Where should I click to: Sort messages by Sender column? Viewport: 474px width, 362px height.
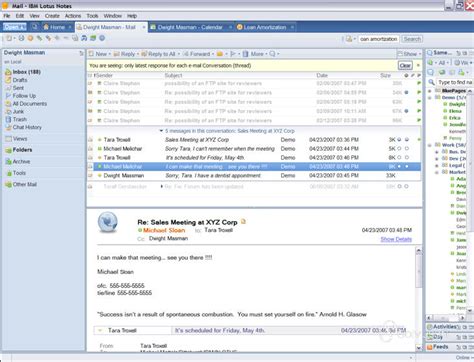point(104,76)
